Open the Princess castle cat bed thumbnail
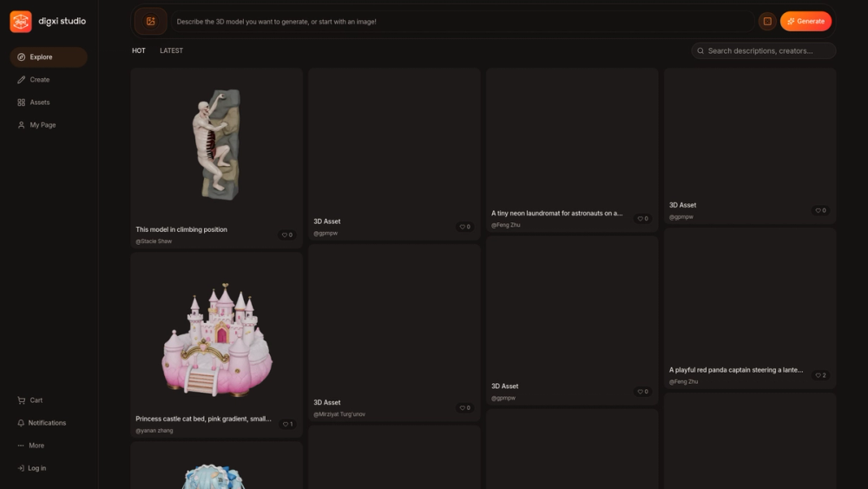Viewport: 868px width, 489px height. pyautogui.click(x=216, y=339)
